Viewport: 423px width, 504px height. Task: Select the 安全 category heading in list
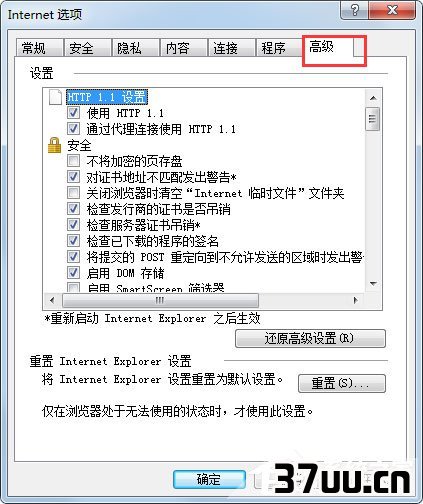pos(79,145)
